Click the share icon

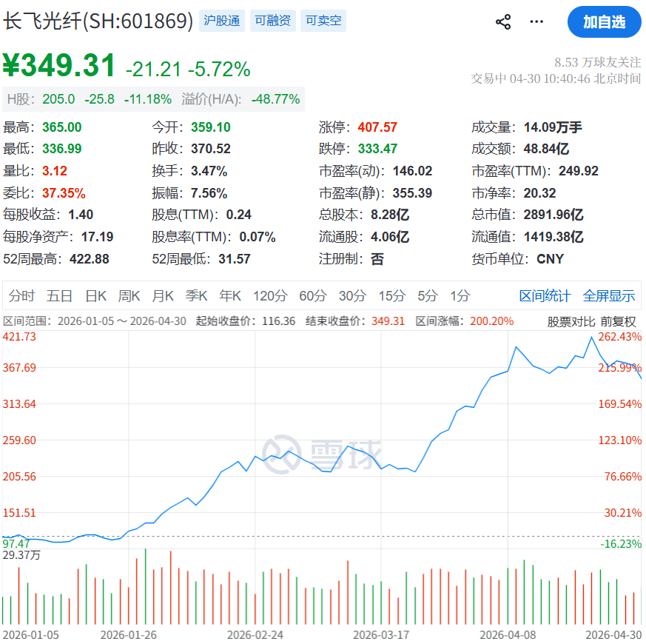click(x=503, y=22)
